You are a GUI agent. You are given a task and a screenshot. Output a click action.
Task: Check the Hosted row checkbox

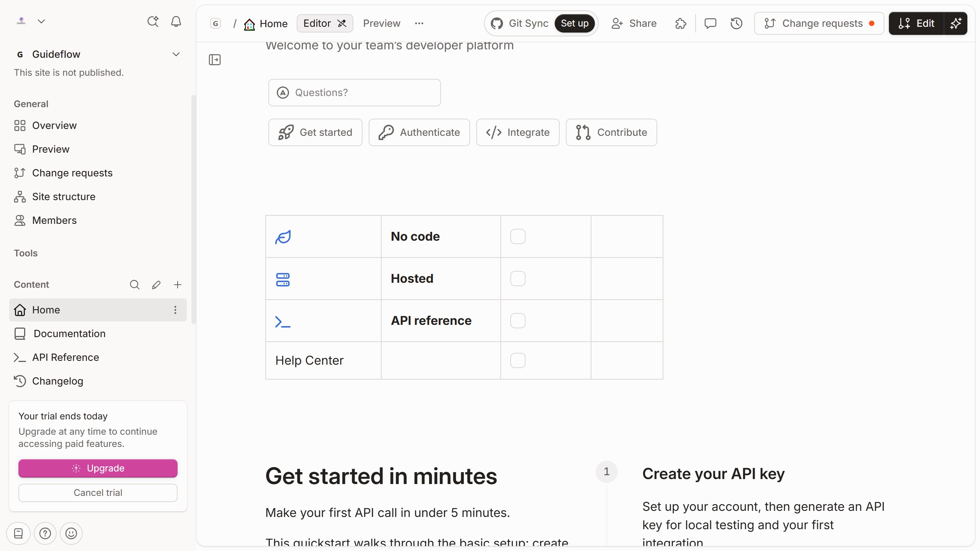point(518,279)
